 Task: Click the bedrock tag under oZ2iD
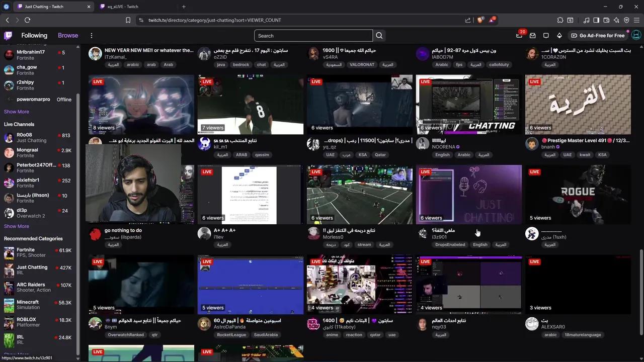click(x=241, y=65)
